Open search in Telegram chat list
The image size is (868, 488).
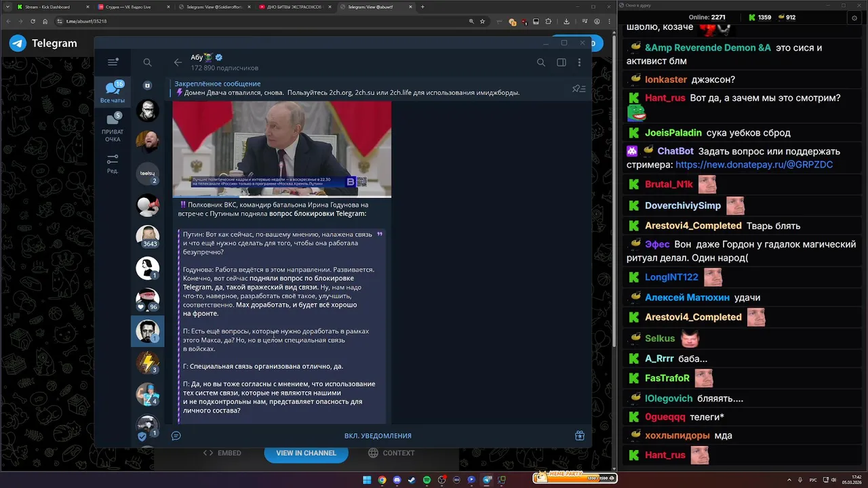[147, 62]
